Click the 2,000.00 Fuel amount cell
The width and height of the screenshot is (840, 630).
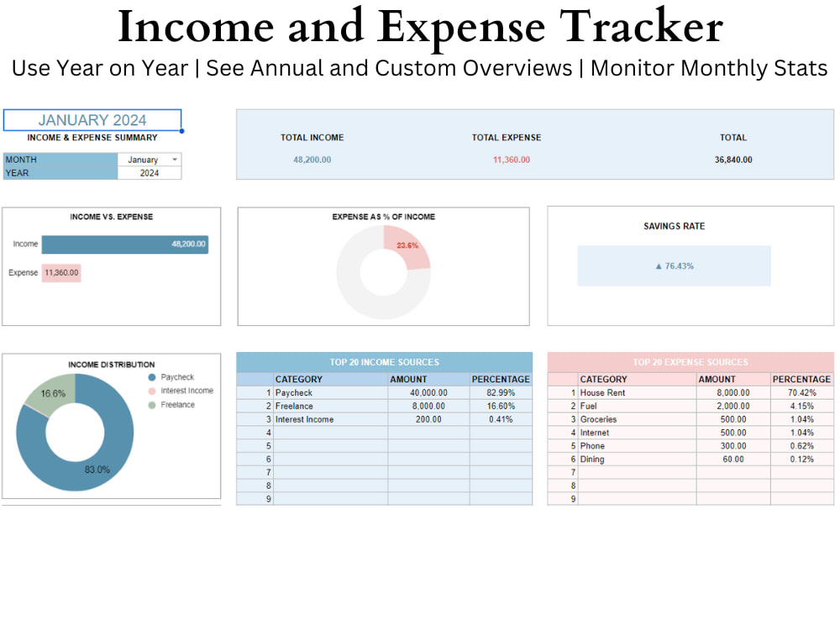[x=733, y=406]
